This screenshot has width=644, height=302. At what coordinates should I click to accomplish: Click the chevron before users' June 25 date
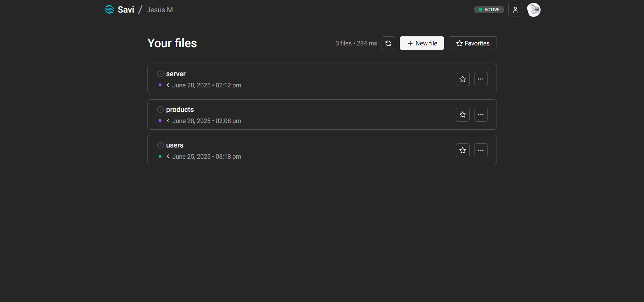click(x=168, y=156)
